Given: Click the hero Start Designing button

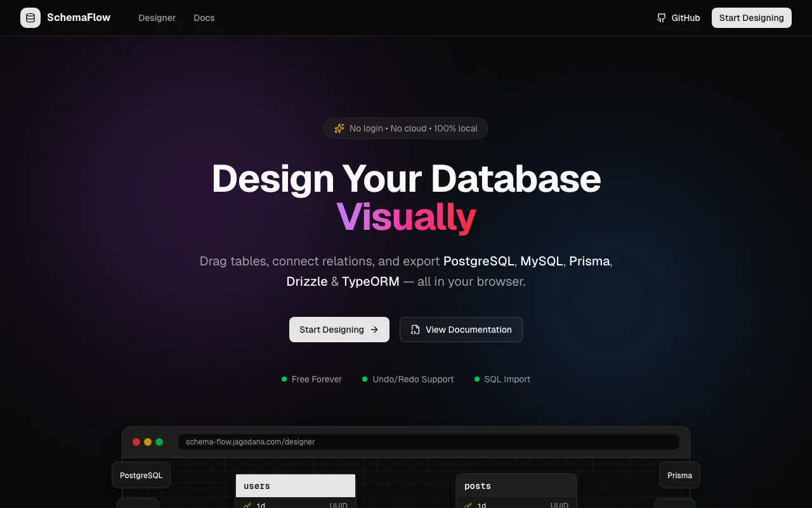Looking at the screenshot, I should (339, 330).
